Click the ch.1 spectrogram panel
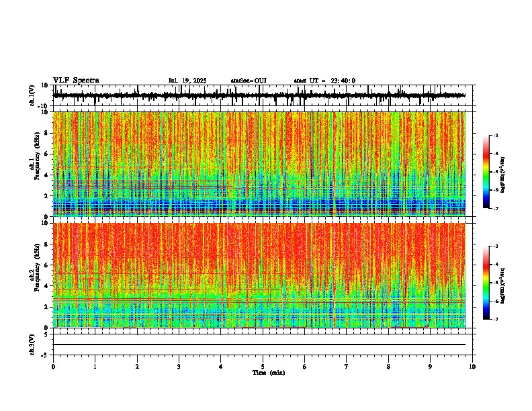Viewport: 532px width, 411px height. pos(259,164)
